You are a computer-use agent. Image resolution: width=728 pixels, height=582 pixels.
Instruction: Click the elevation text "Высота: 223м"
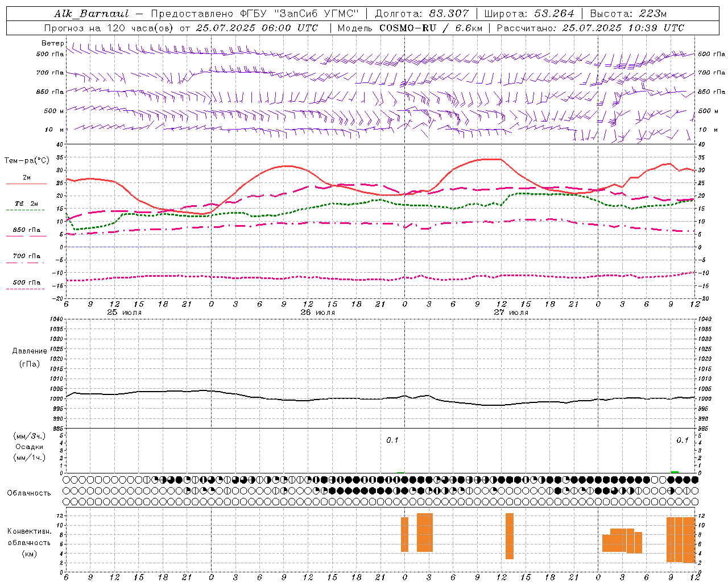628,14
